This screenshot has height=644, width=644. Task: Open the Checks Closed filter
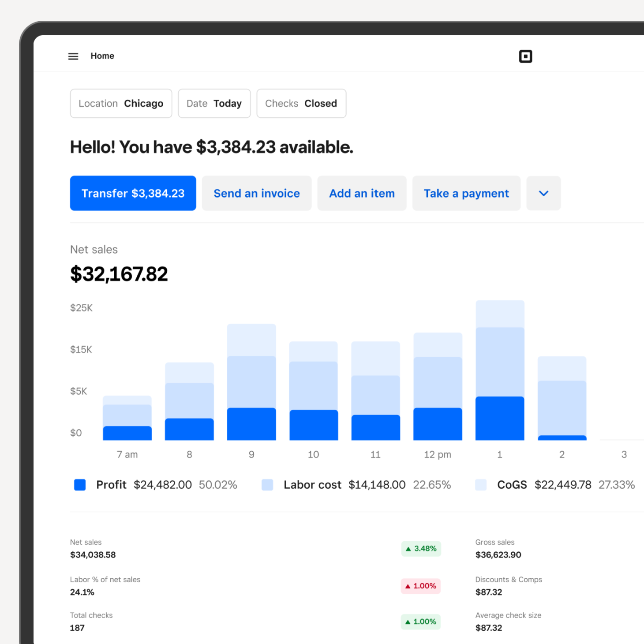coord(301,104)
